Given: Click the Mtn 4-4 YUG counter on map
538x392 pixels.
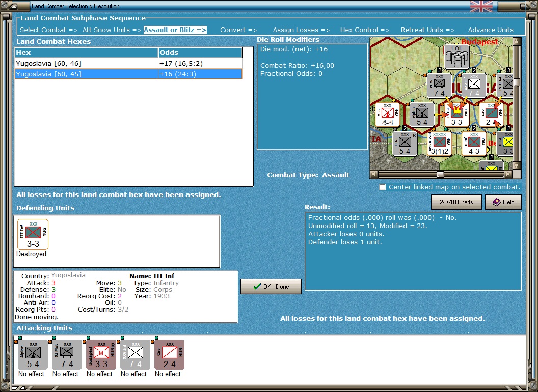Looking at the screenshot, I should [x=387, y=115].
